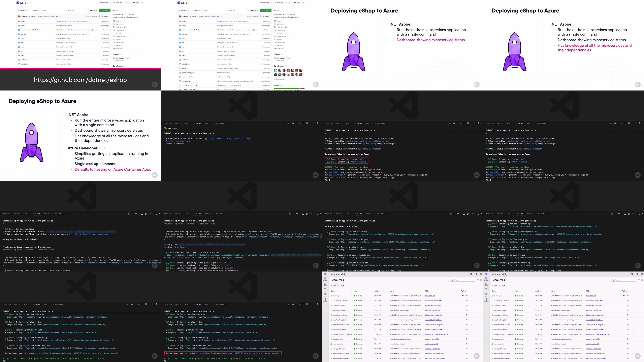Open Settings gear in second Aspire dashboard frame

click(642, 274)
